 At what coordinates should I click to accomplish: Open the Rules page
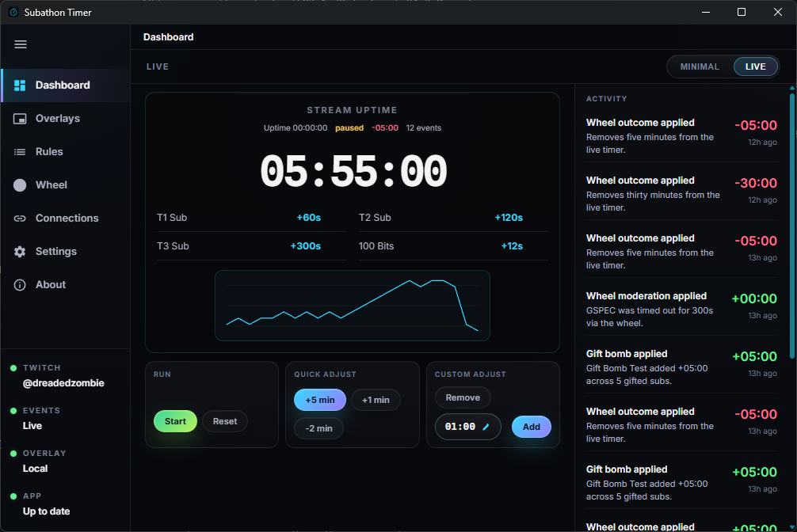(x=66, y=151)
